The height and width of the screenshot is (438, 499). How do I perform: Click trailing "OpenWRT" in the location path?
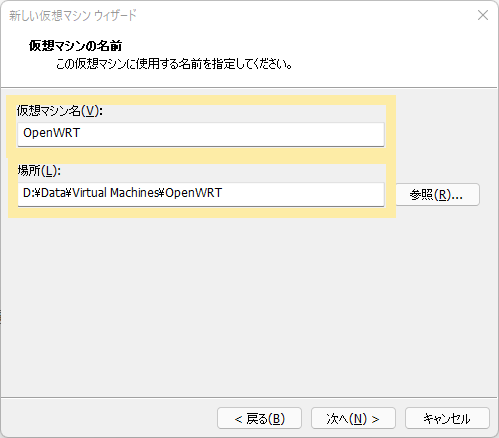[x=193, y=193]
